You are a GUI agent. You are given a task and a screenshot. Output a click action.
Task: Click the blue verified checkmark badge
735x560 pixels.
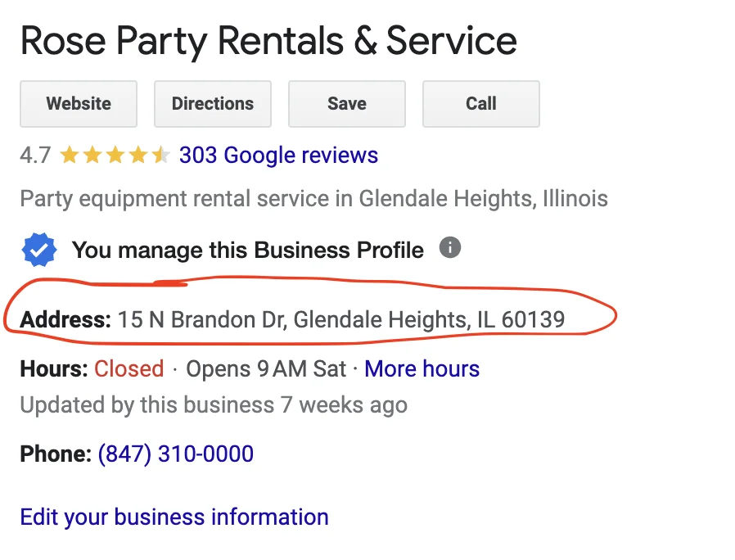(x=39, y=250)
